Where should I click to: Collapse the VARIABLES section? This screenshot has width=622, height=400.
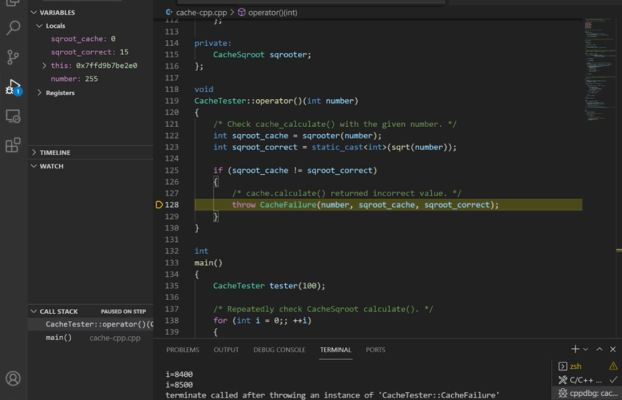pyautogui.click(x=34, y=12)
